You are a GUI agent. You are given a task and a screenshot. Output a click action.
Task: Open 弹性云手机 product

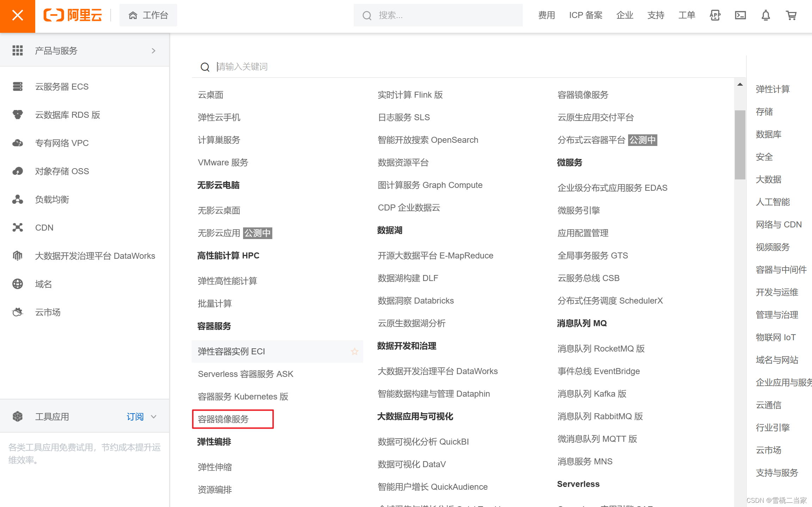tap(219, 117)
